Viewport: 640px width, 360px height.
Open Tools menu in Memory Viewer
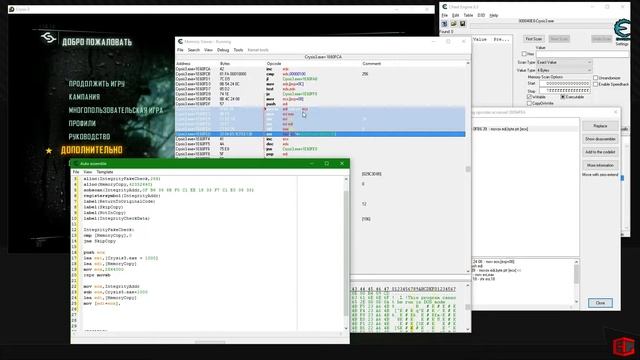click(x=238, y=50)
